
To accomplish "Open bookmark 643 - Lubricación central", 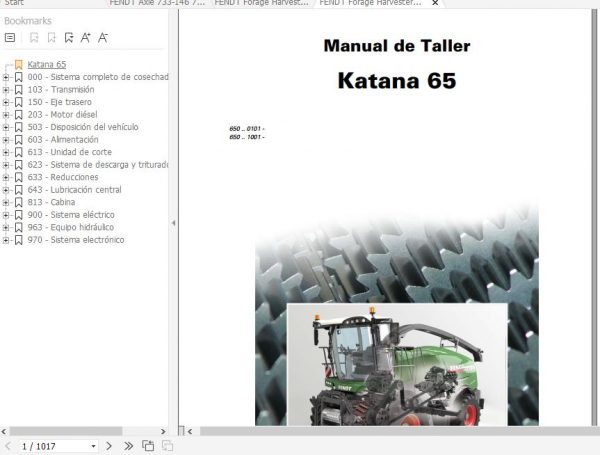I will click(x=74, y=190).
